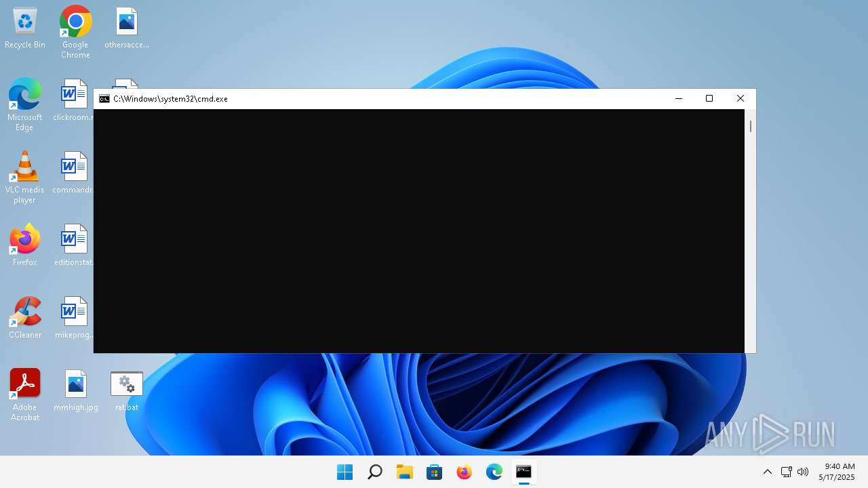Select the rat.bat batch file
The image size is (868, 488).
coord(127,390)
